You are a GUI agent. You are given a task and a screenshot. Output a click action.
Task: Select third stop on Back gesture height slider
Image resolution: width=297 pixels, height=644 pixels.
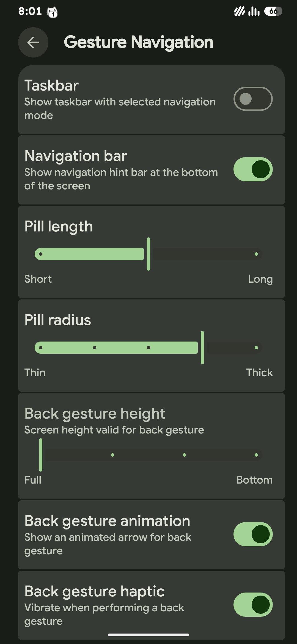(x=185, y=455)
